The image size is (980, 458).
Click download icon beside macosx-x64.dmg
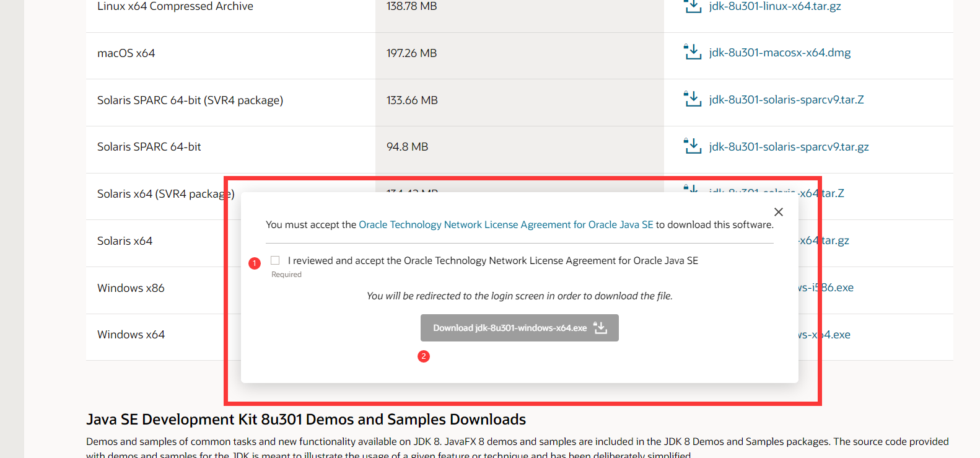click(x=692, y=51)
